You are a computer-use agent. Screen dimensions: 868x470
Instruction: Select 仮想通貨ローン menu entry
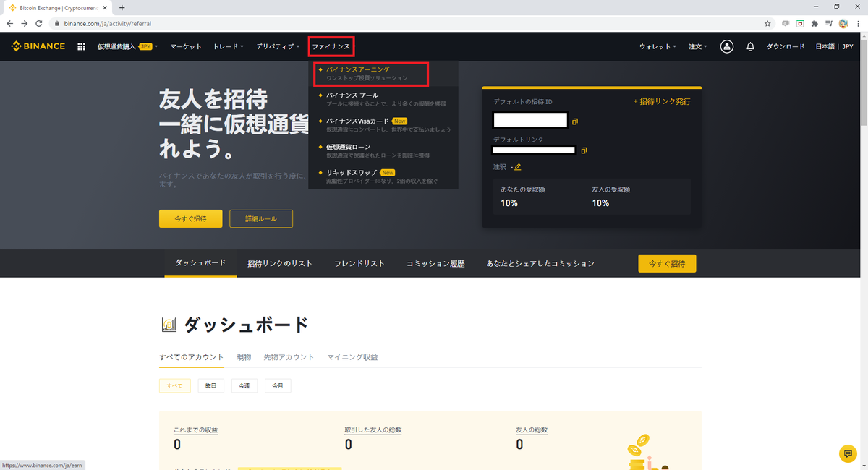click(383, 151)
